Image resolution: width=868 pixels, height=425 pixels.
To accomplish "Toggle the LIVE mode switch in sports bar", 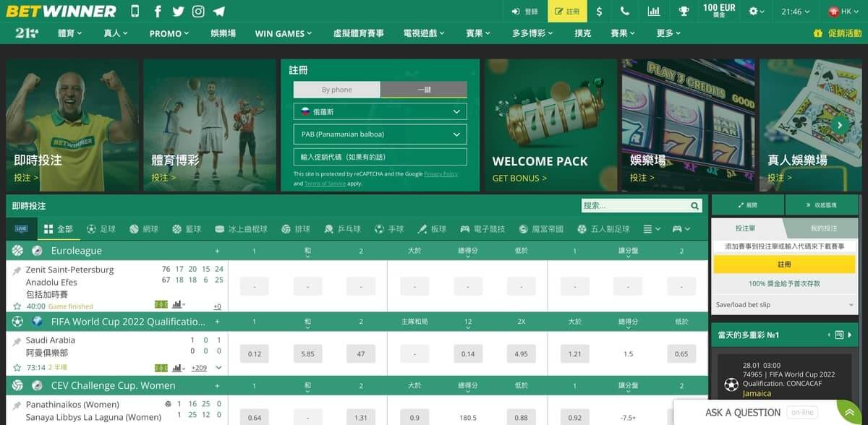I will coord(22,228).
